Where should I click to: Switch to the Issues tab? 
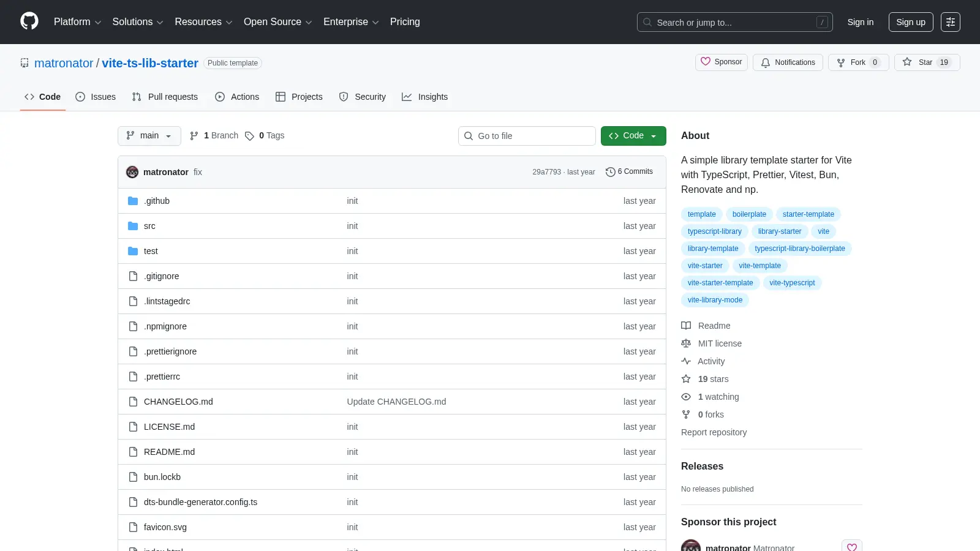96,97
